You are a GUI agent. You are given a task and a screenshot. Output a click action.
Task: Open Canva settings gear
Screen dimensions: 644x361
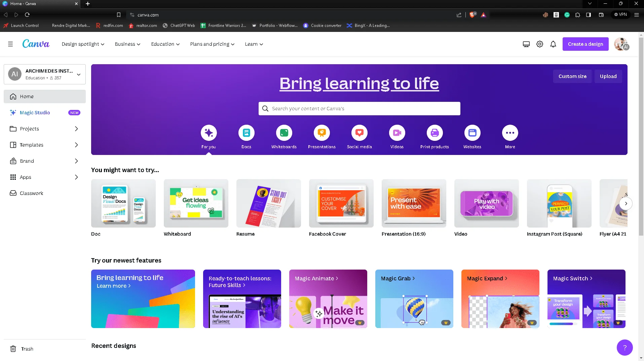pyautogui.click(x=540, y=44)
